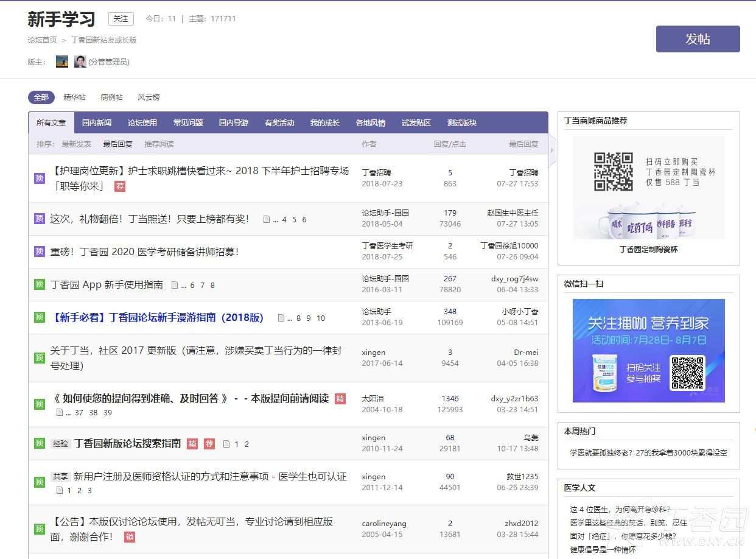Open 丁香园新站友成长版 breadcrumb link
The image size is (756, 559).
(x=103, y=40)
